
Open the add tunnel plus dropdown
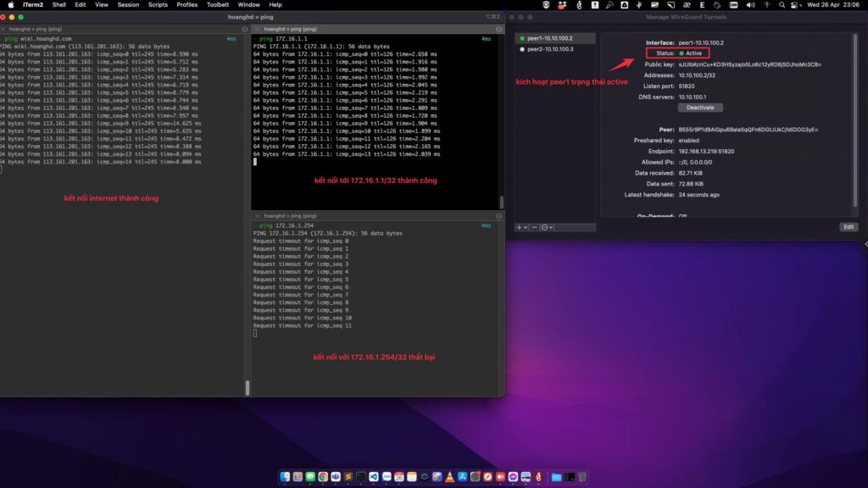pyautogui.click(x=521, y=227)
